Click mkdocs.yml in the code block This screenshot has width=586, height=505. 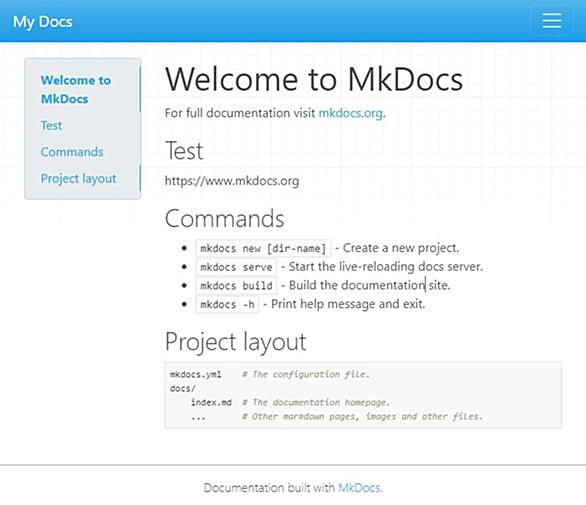[x=195, y=375]
